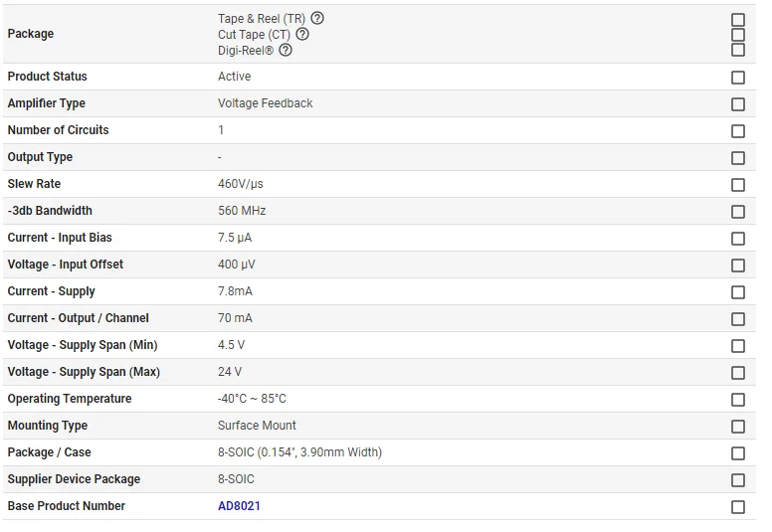Select the Number of Circuits checkbox
This screenshot has height=532, width=772.
738,131
